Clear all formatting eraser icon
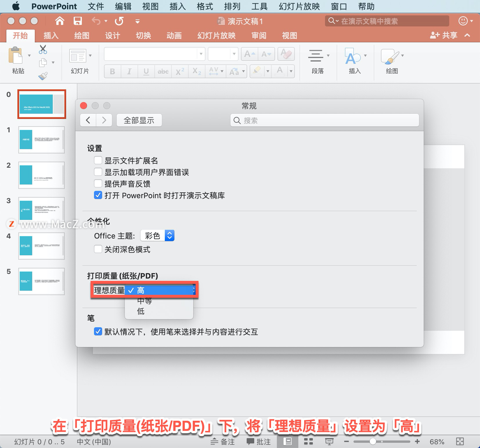Viewport: 480px width, 448px height. [x=286, y=54]
